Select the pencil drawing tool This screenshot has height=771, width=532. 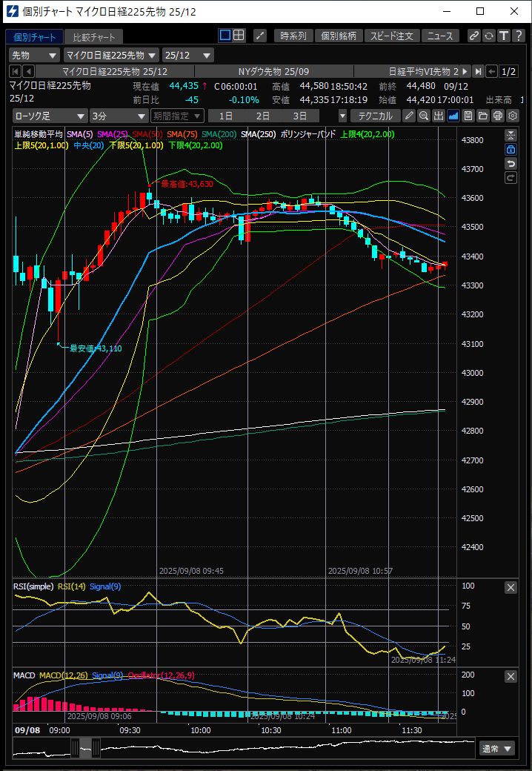409,116
